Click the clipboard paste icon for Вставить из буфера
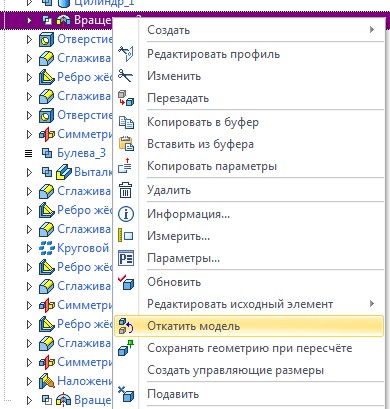This screenshot has height=409, width=390. tap(126, 144)
